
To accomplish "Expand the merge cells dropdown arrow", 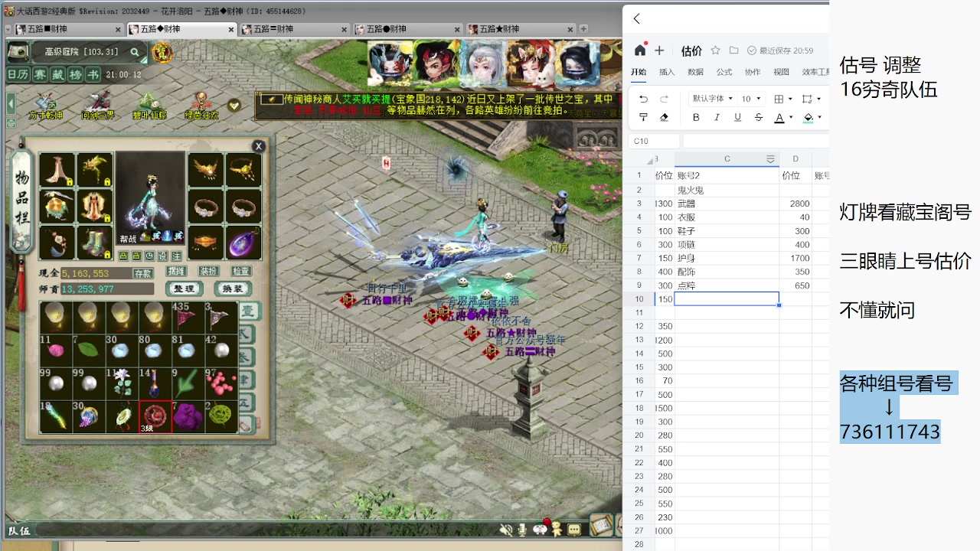I will coord(818,99).
